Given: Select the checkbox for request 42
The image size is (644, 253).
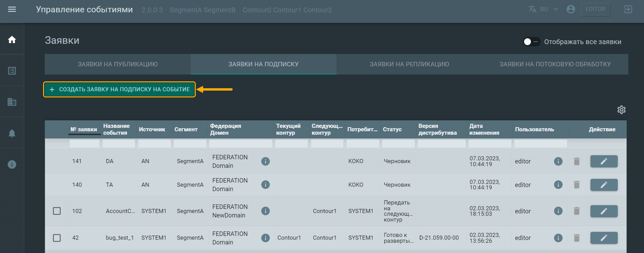Looking at the screenshot, I should coord(57,238).
